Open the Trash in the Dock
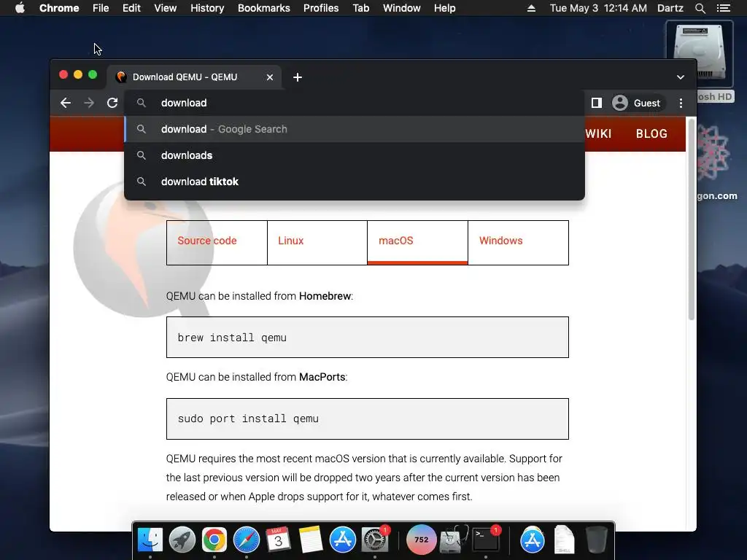747x560 pixels. [597, 540]
